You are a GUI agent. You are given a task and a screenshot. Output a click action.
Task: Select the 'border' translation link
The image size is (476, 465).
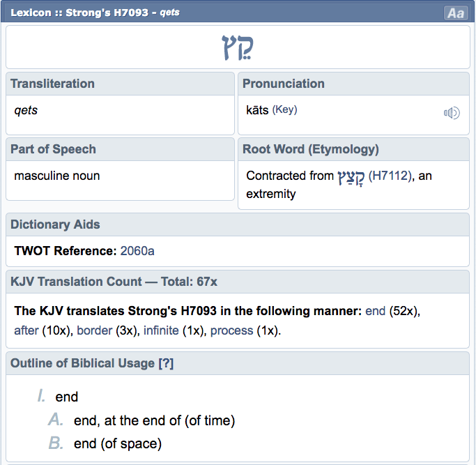click(x=93, y=330)
